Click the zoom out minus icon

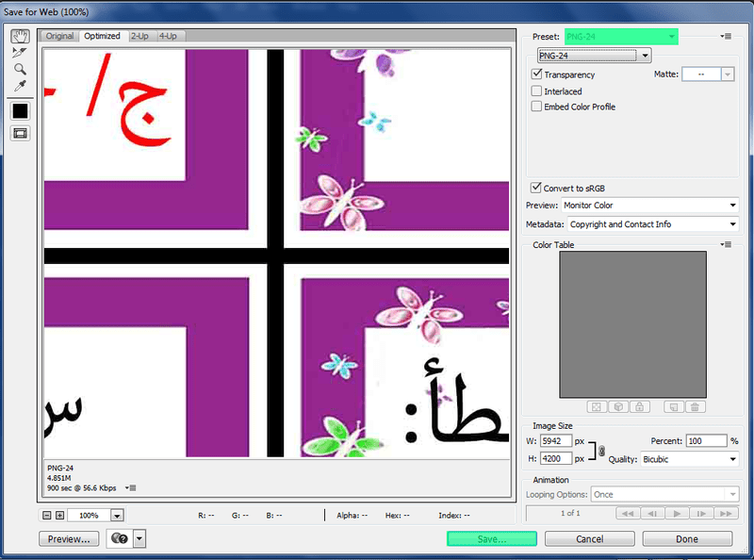(46, 516)
